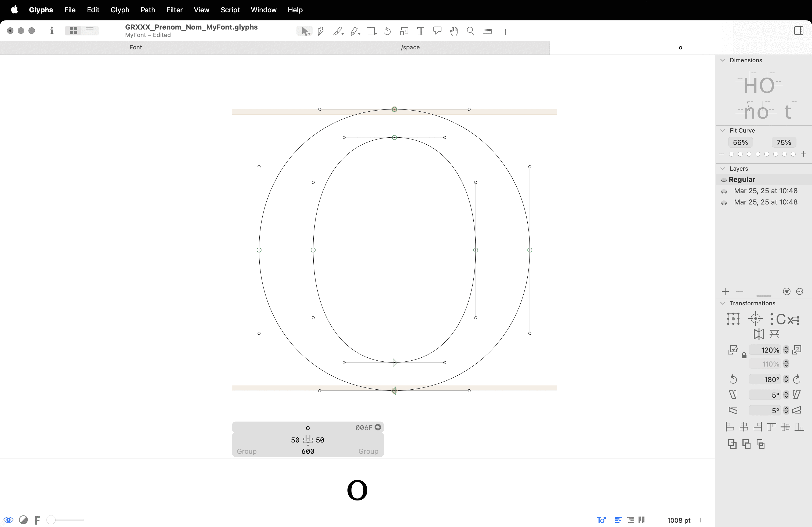This screenshot has width=812, height=527.
Task: Select the Rectangle primitives tool
Action: 371,31
